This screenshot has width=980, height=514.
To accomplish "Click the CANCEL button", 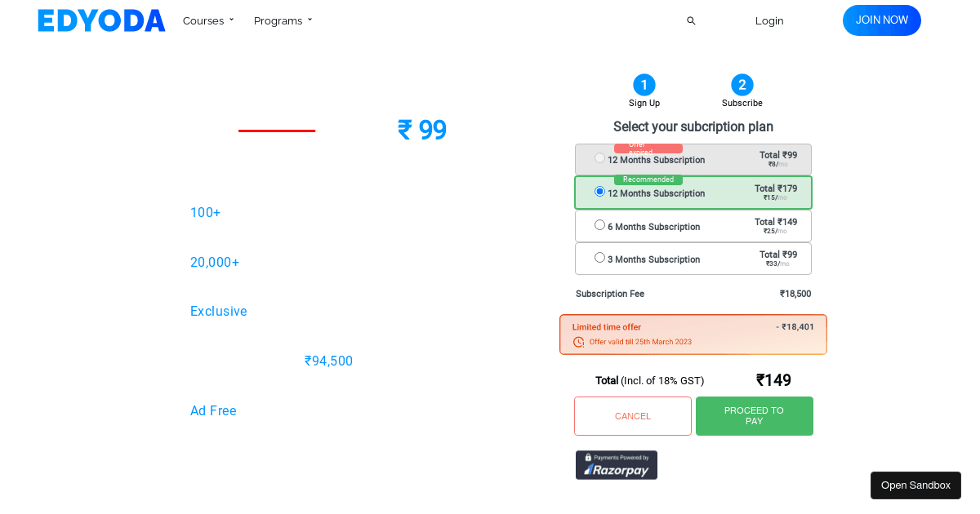I will tap(632, 416).
